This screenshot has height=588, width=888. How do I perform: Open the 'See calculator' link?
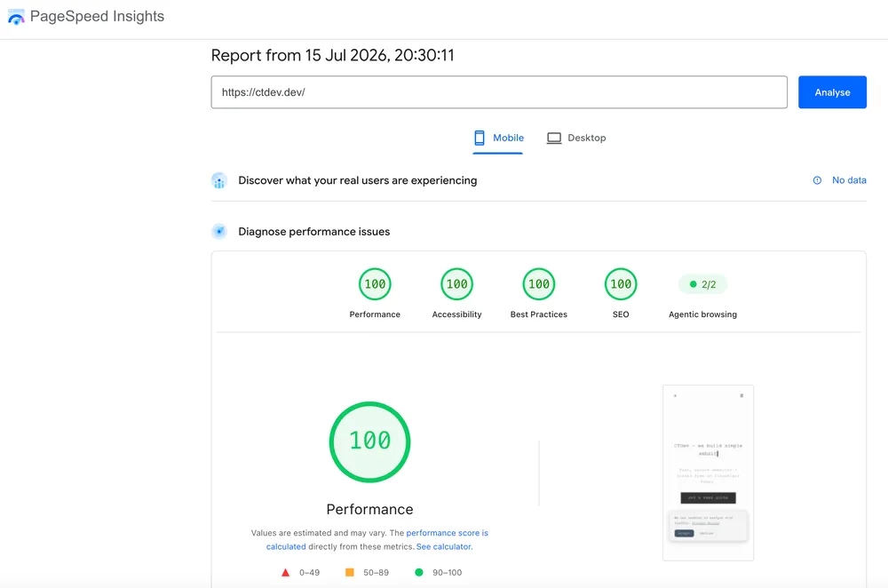(x=443, y=546)
